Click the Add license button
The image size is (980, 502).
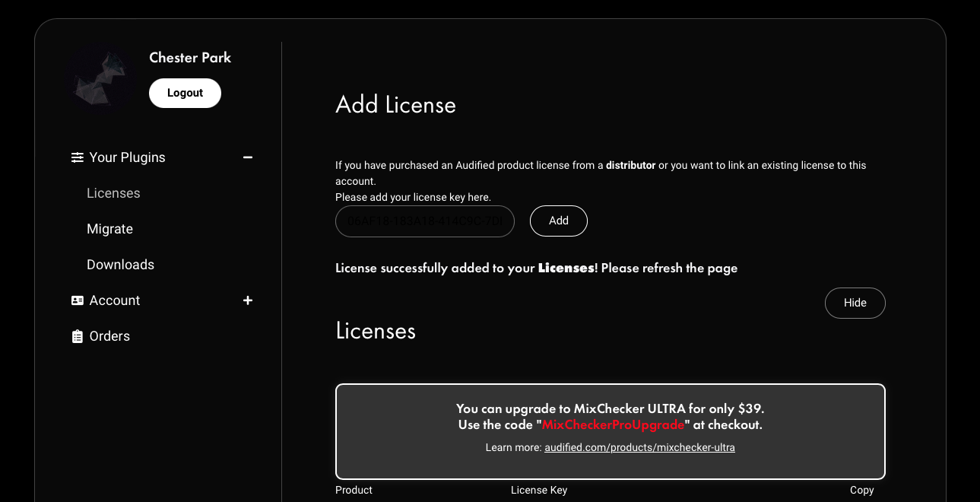pyautogui.click(x=559, y=221)
